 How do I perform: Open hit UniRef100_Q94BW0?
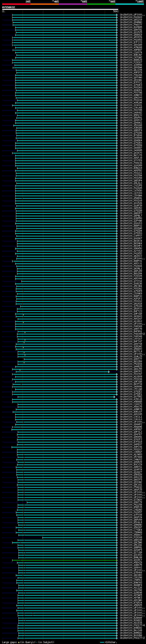(131, 22)
